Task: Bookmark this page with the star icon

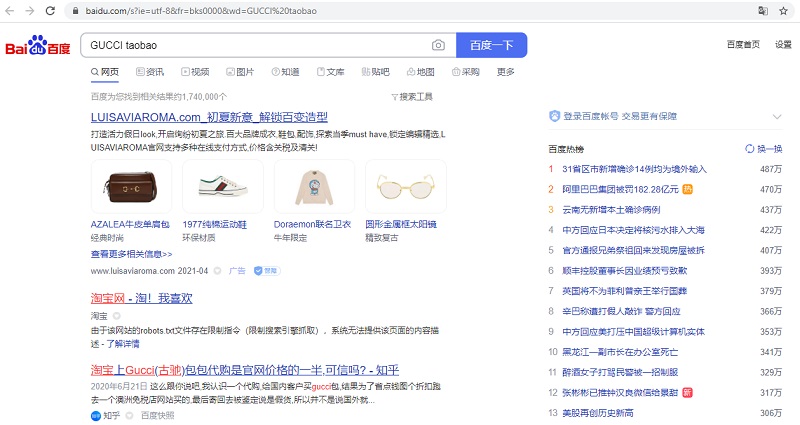Action: coord(784,10)
